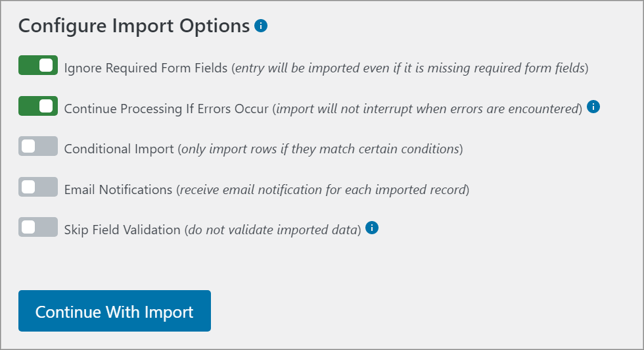Click the Conditional Import label text

(119, 149)
